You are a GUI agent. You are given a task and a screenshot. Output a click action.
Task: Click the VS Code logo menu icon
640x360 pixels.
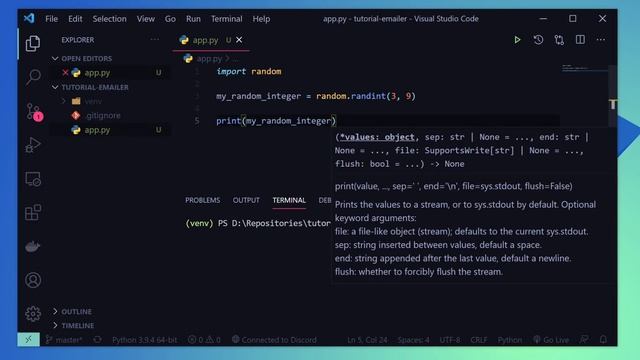point(29,18)
